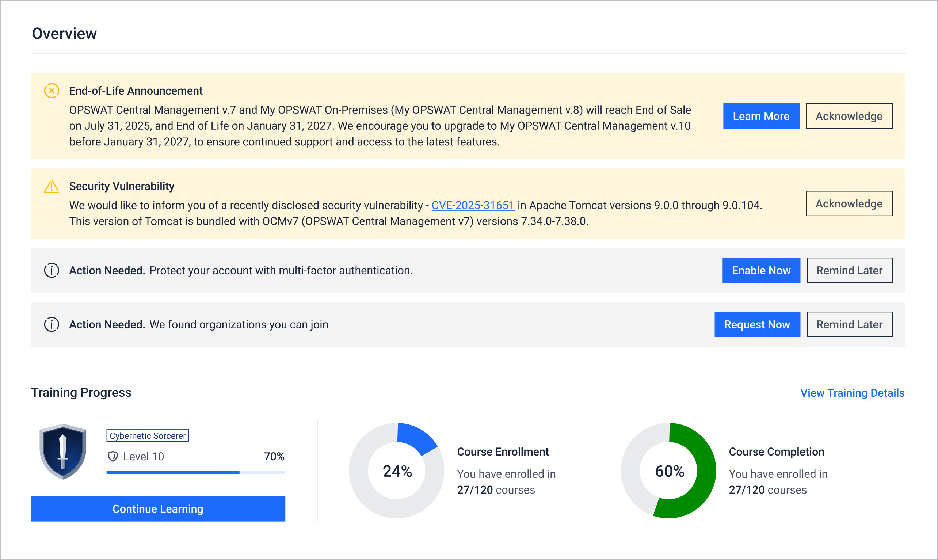
Task: Click the Level 10 progress bar
Action: pyautogui.click(x=196, y=472)
